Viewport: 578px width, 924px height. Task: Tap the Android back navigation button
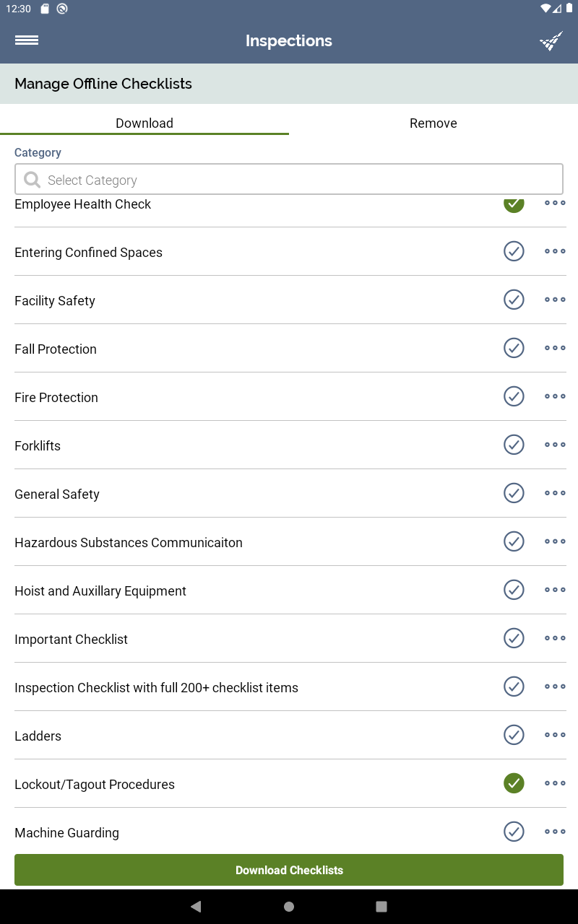tap(196, 907)
